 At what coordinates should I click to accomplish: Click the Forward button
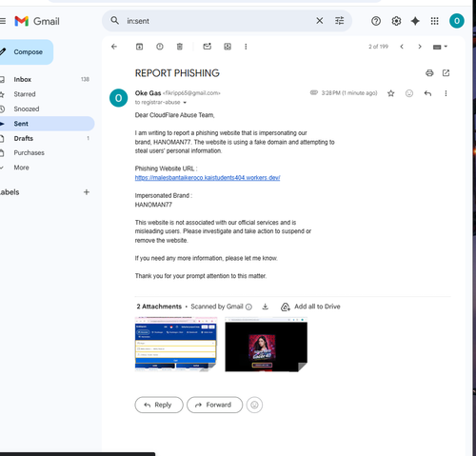215,405
